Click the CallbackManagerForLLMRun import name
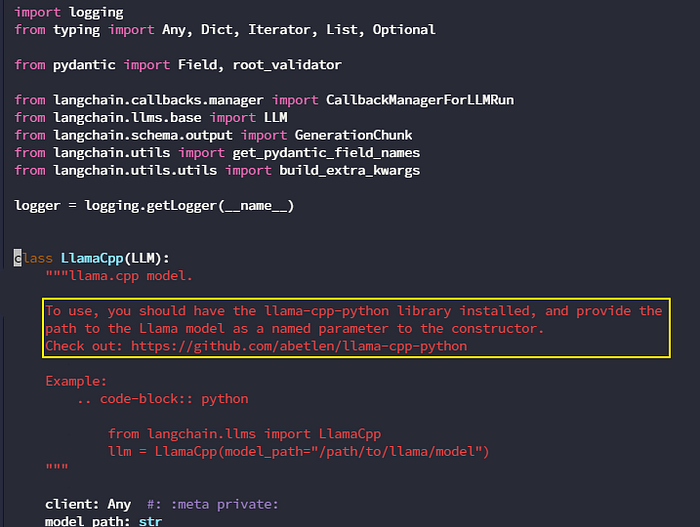This screenshot has height=527, width=700. (x=420, y=100)
